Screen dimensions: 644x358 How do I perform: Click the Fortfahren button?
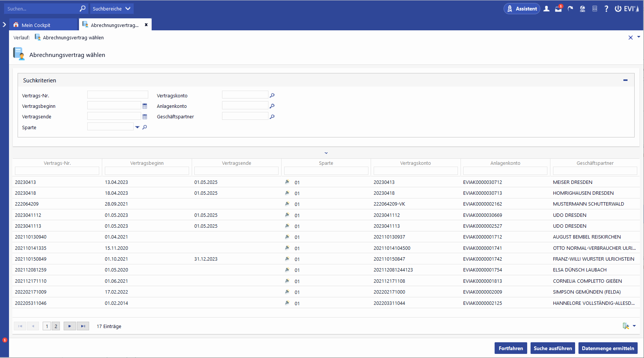pos(511,348)
